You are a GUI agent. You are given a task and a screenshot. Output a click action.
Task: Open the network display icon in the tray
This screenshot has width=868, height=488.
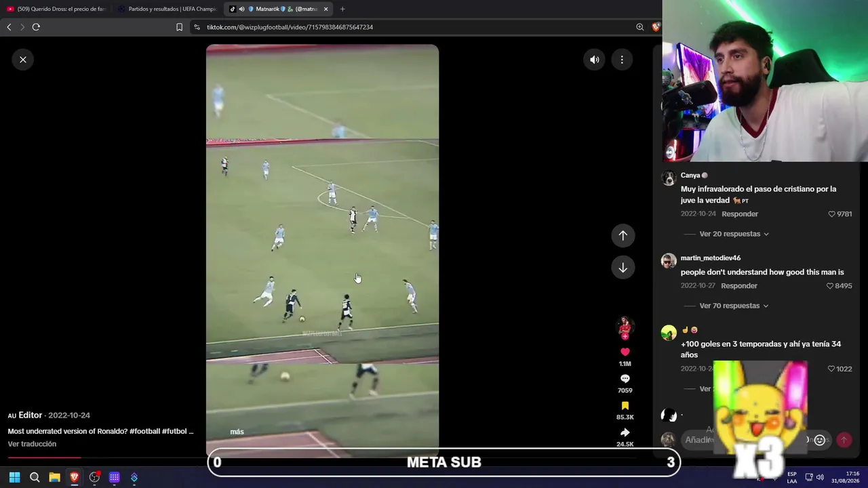(809, 477)
